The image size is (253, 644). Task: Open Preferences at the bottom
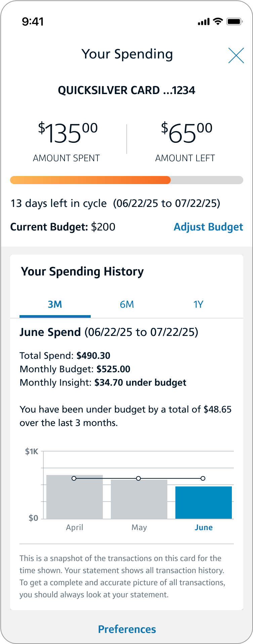(x=127, y=629)
